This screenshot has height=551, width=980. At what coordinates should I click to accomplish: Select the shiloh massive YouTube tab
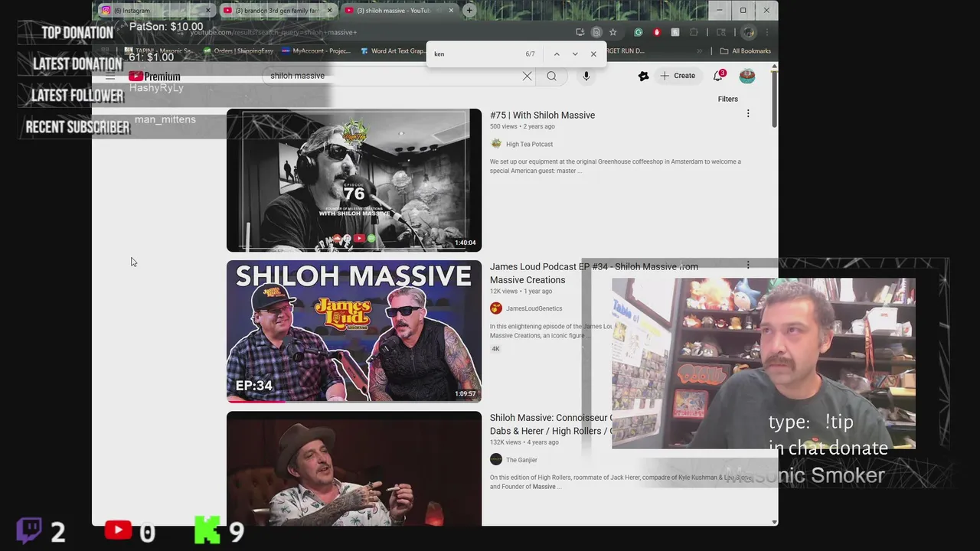[398, 11]
